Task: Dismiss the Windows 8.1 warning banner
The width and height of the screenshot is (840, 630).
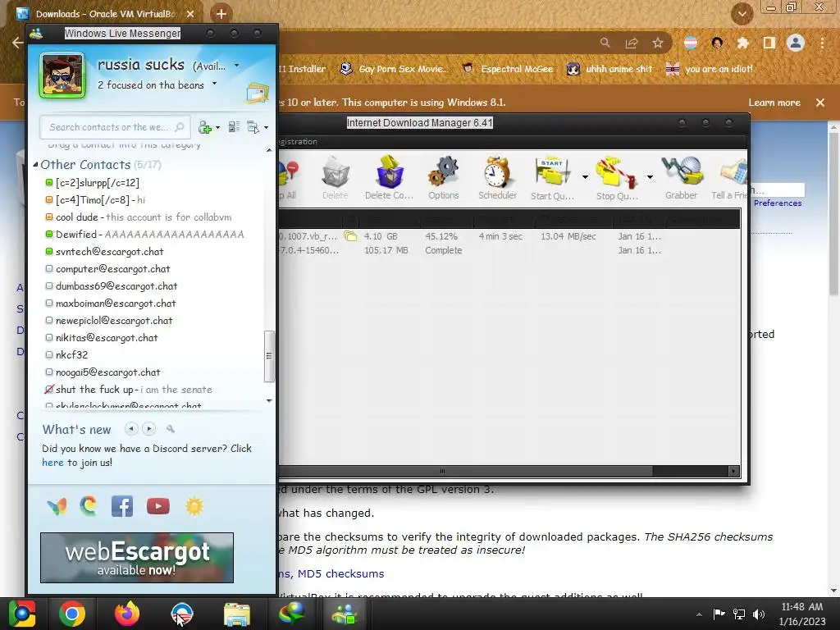Action: (820, 103)
